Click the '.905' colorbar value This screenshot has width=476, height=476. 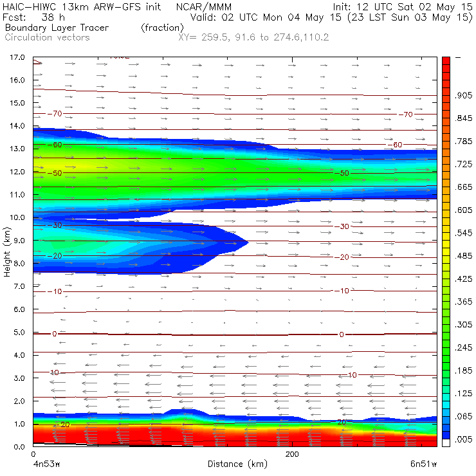pyautogui.click(x=464, y=95)
